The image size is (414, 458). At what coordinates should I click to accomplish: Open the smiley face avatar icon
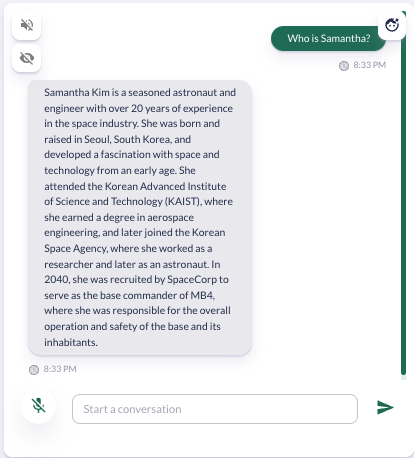392,25
